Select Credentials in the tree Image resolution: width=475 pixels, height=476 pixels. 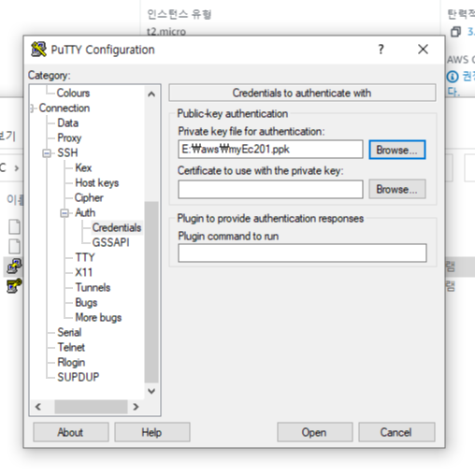point(117,227)
